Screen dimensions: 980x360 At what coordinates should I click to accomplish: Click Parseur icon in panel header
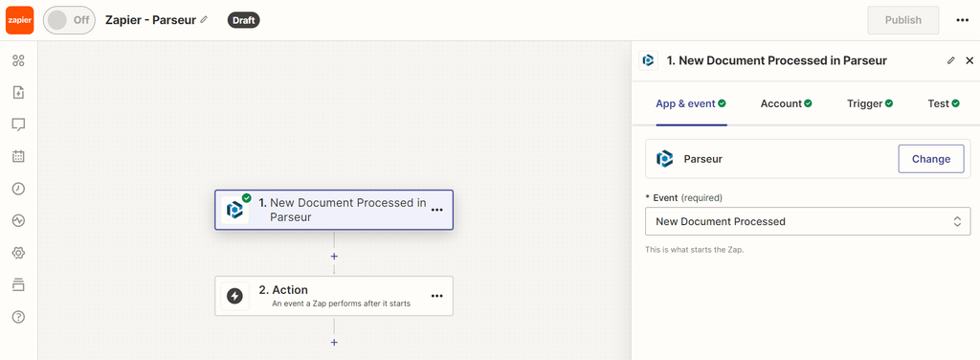648,60
